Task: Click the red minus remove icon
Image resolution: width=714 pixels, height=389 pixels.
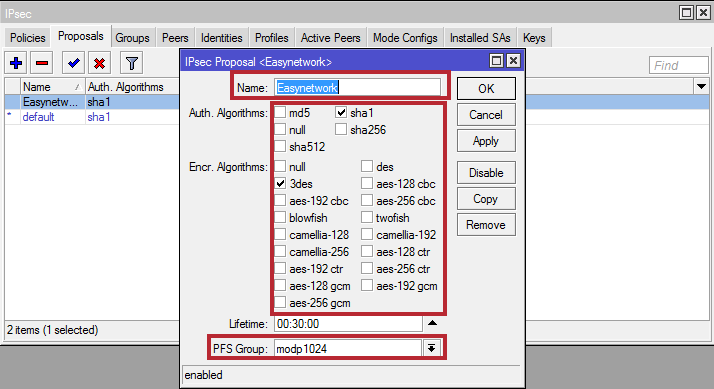Action: pos(42,63)
